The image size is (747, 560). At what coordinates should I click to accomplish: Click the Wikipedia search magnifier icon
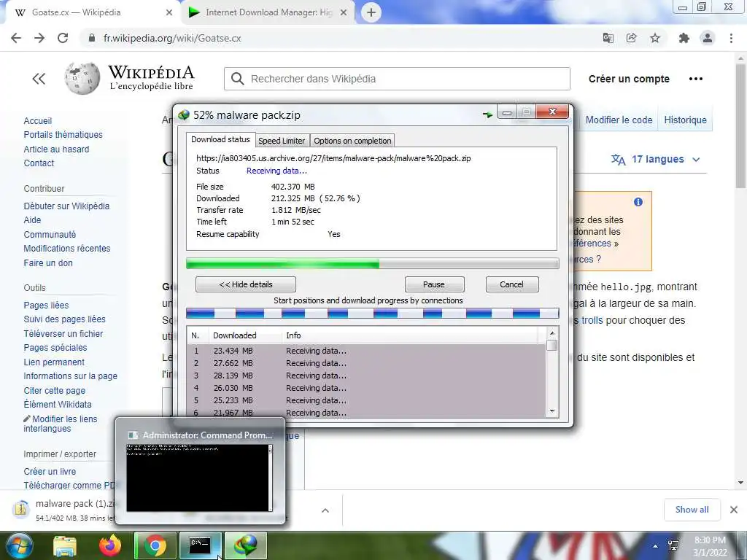(237, 79)
